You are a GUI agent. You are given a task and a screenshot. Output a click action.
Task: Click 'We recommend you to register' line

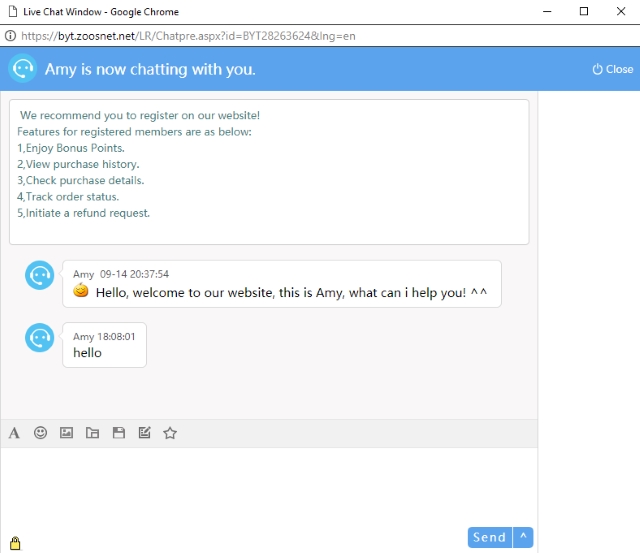click(140, 115)
